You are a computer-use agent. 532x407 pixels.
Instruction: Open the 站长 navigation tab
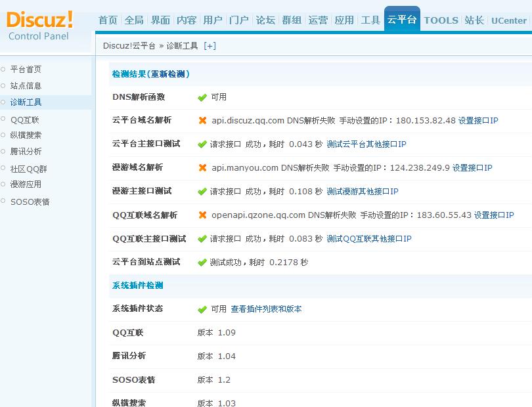click(474, 20)
